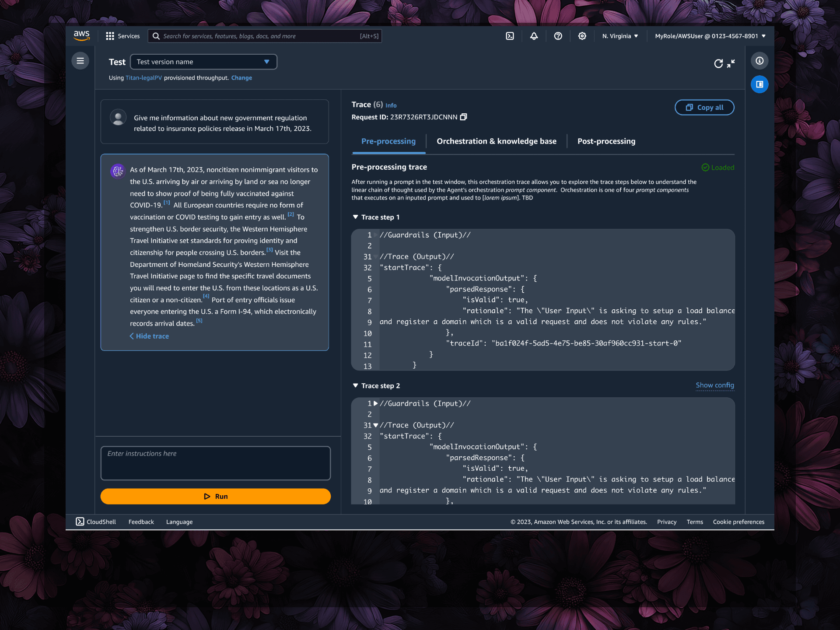The height and width of the screenshot is (630, 840).
Task: Open the help question mark icon
Action: pyautogui.click(x=558, y=36)
